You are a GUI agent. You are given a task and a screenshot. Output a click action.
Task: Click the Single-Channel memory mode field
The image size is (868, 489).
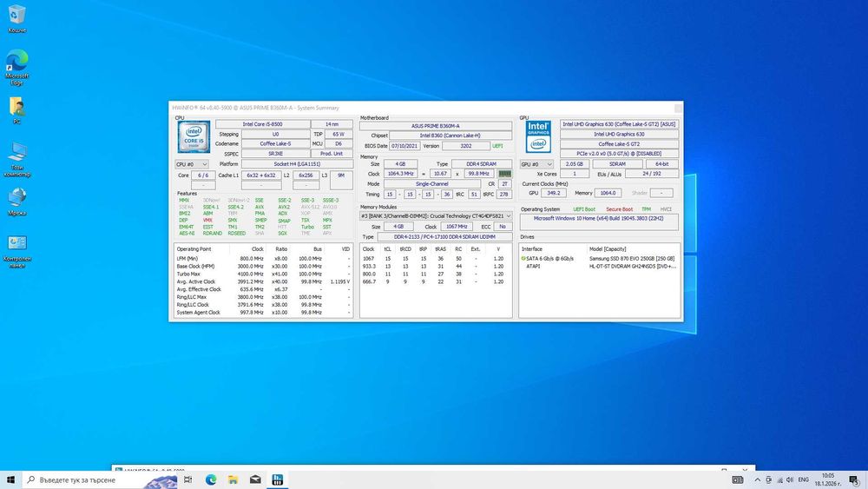click(x=431, y=184)
